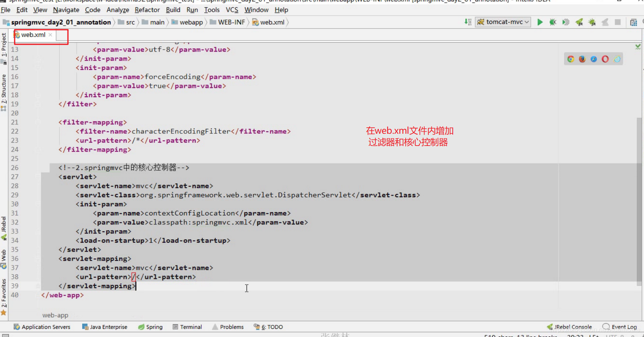
Task: Open the Edit menu
Action: click(22, 10)
